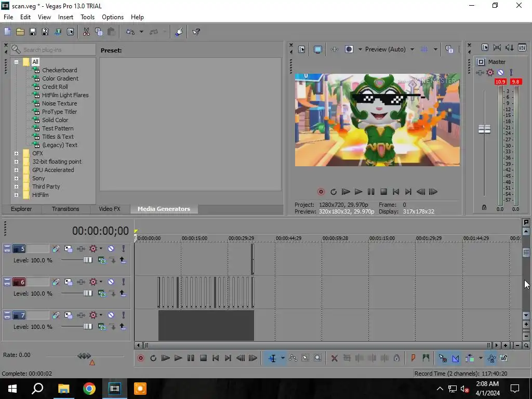Pause playback under video preview

click(371, 192)
